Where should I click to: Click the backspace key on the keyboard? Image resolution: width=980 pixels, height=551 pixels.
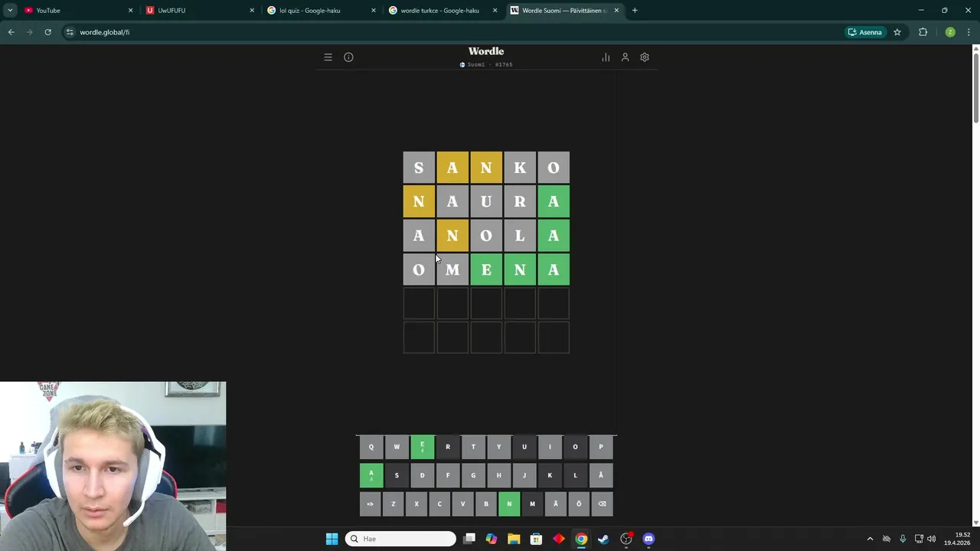(x=602, y=504)
